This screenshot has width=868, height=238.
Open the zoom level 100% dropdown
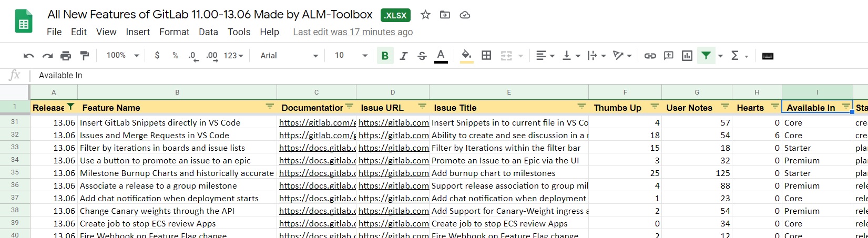coord(122,56)
